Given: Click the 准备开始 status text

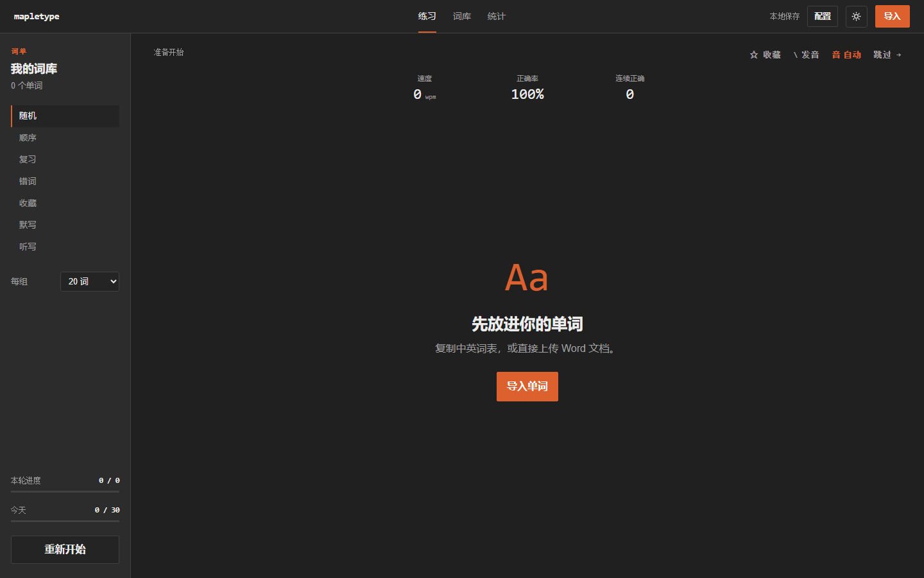Looking at the screenshot, I should click(169, 52).
